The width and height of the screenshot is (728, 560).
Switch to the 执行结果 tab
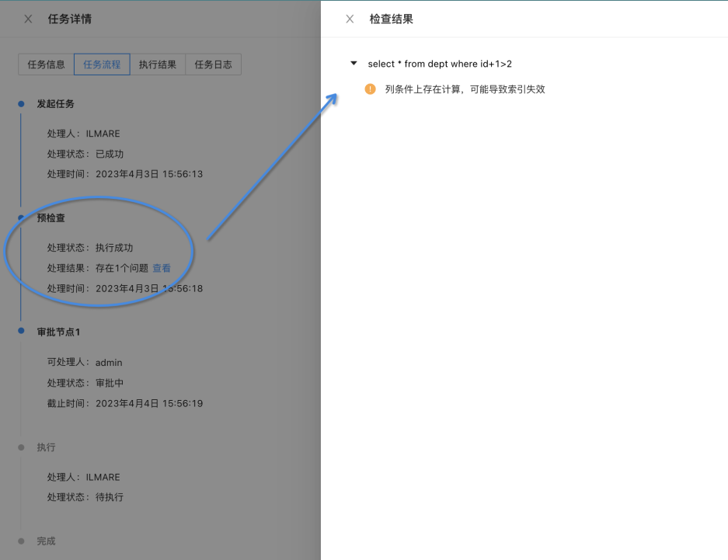[158, 64]
